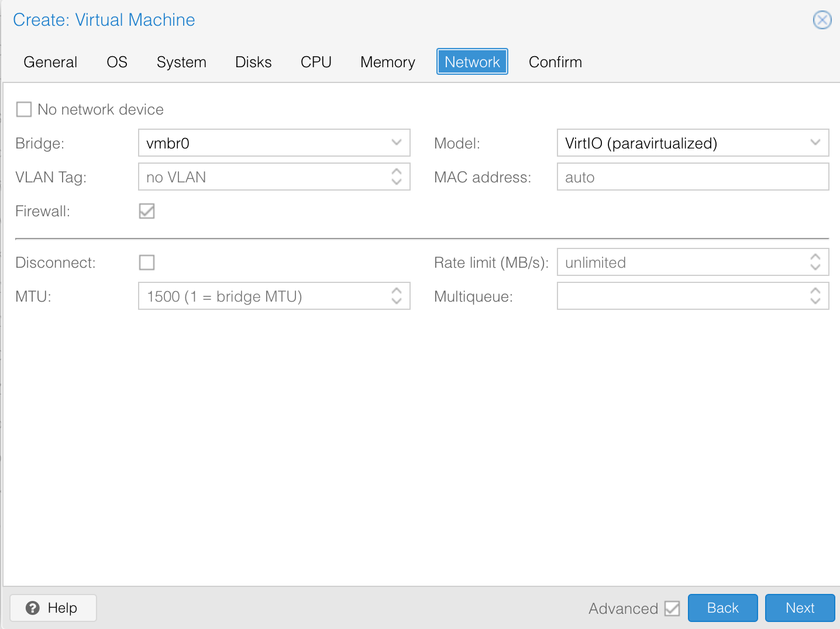The height and width of the screenshot is (629, 840).
Task: Jump to the Confirm tab
Action: point(555,62)
